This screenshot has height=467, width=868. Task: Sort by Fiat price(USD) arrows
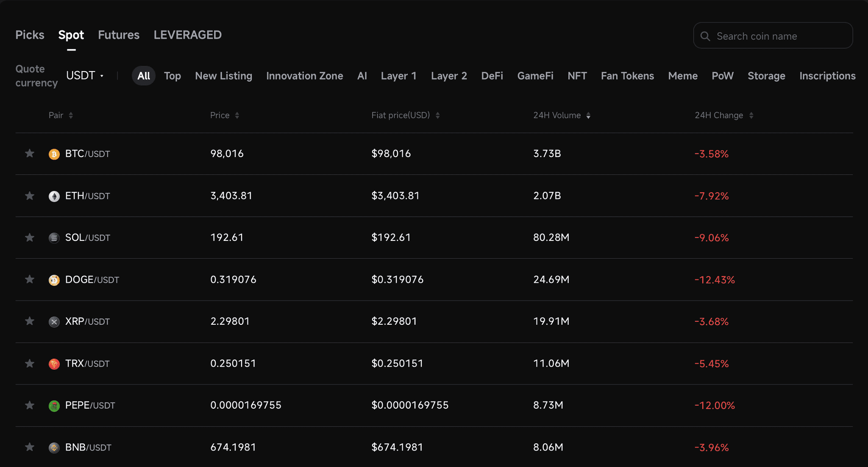tap(437, 115)
